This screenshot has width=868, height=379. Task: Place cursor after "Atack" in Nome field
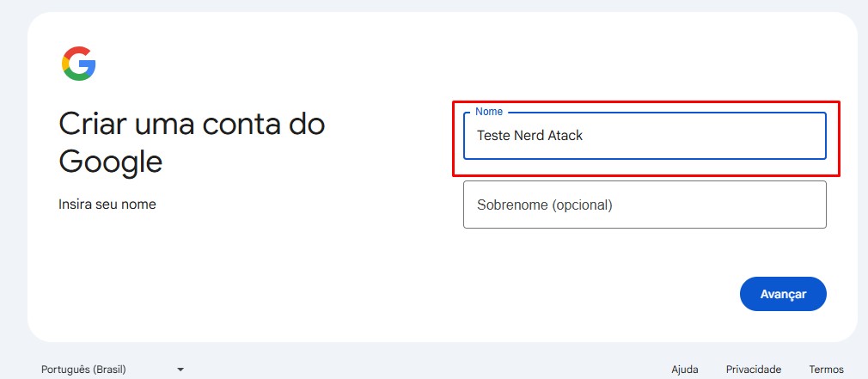click(584, 136)
